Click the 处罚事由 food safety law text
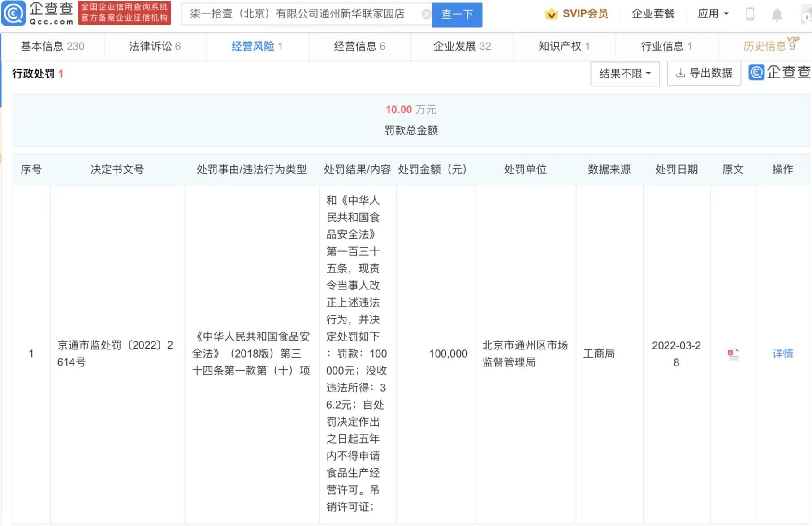Viewport: 812px width, 526px height. coord(251,354)
